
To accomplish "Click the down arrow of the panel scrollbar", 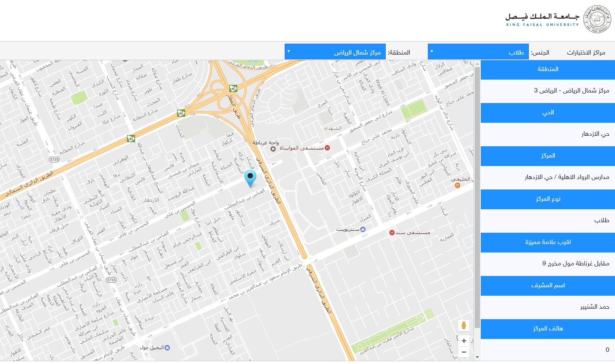I will [x=477, y=357].
